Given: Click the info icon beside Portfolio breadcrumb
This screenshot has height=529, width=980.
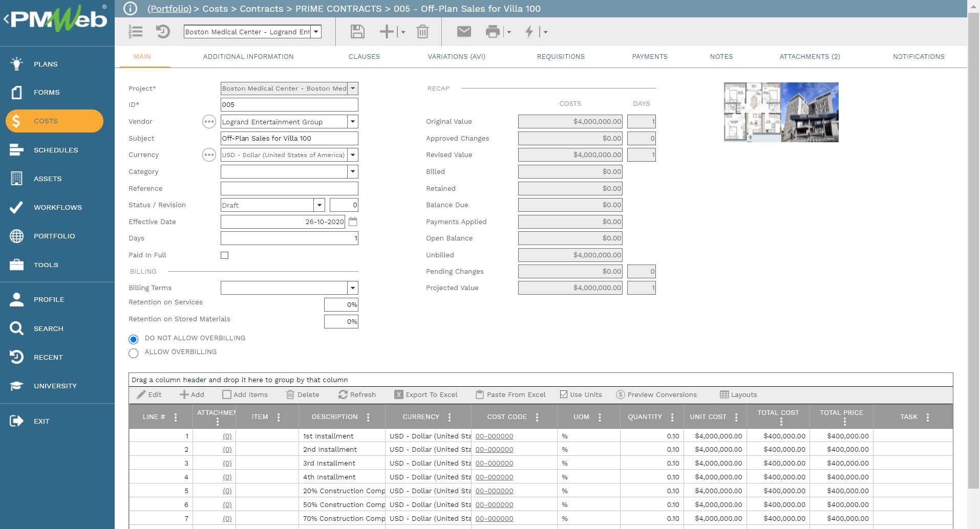Looking at the screenshot, I should (x=131, y=9).
